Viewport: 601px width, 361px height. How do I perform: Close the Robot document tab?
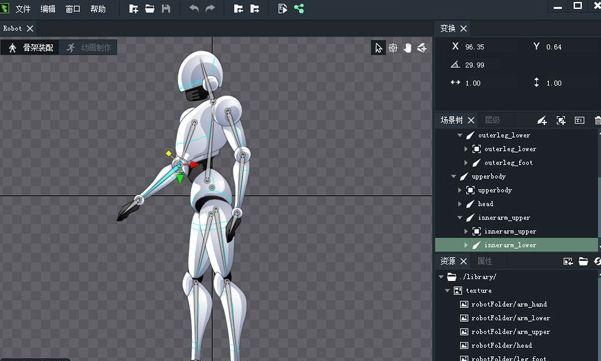[30, 28]
